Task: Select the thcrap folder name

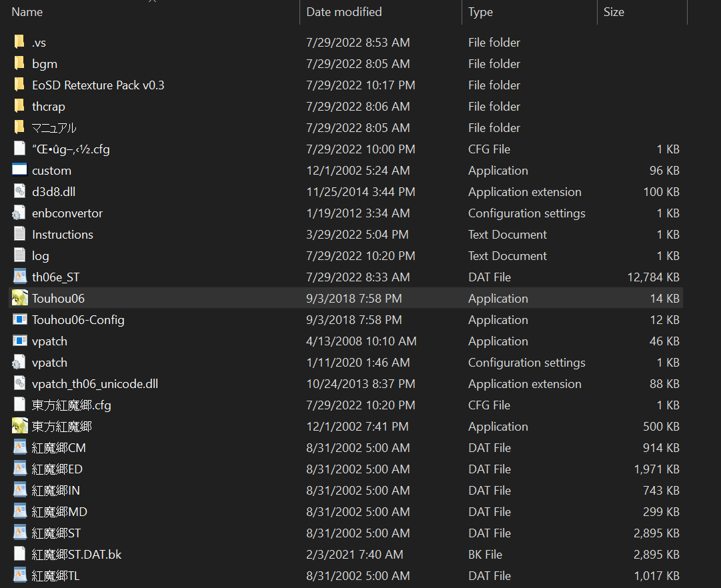Action: point(48,107)
